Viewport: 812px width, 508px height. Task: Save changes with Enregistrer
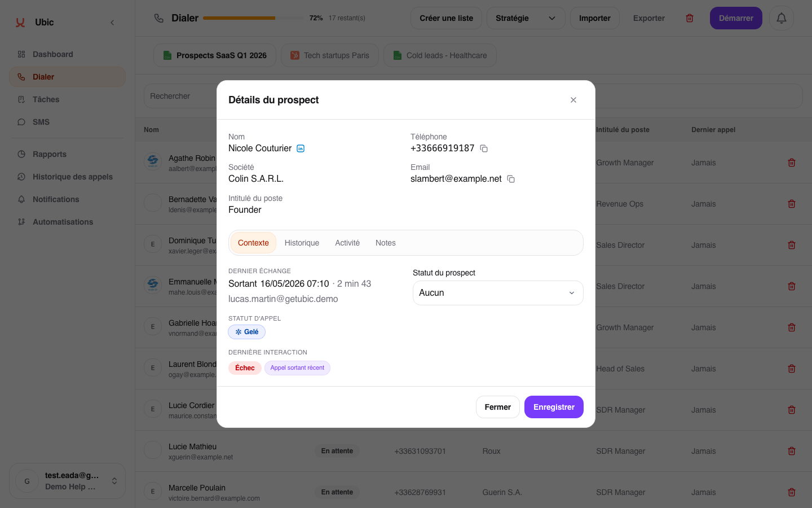tap(554, 407)
